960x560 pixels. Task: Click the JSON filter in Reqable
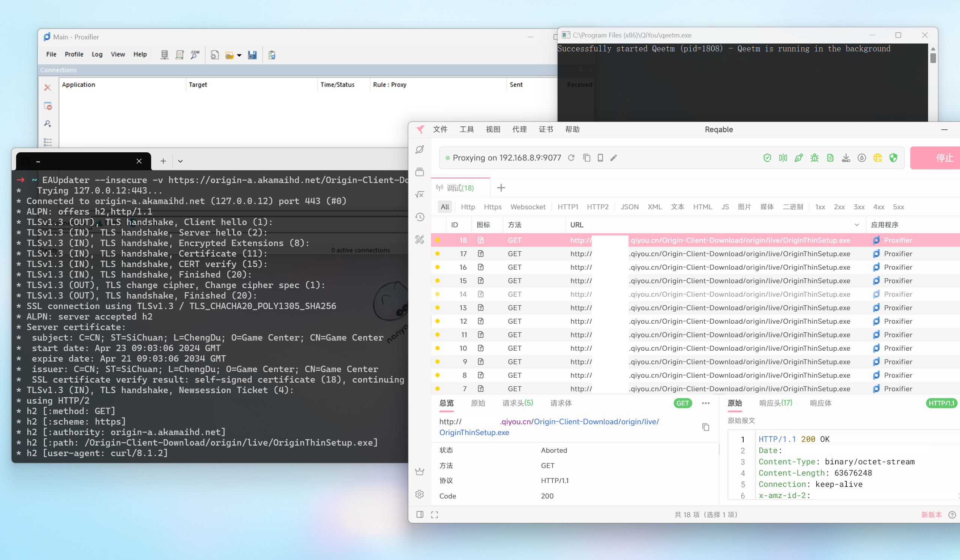[629, 207]
